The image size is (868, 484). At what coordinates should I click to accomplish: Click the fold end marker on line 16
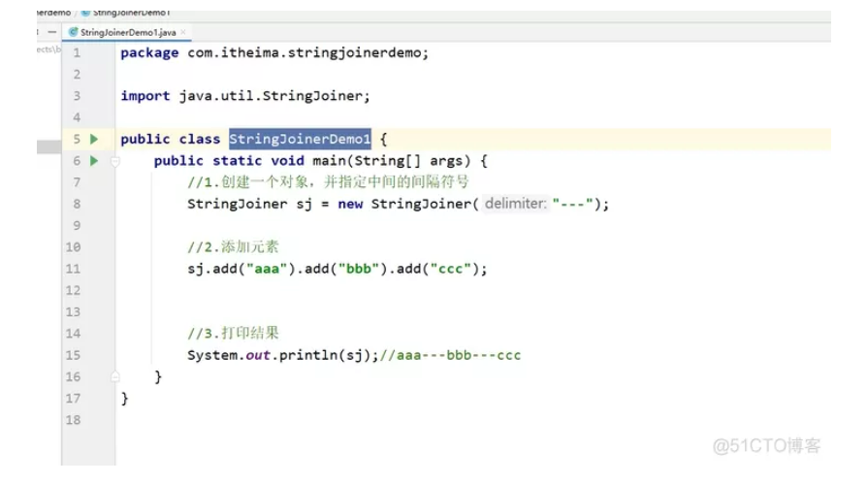click(x=115, y=376)
